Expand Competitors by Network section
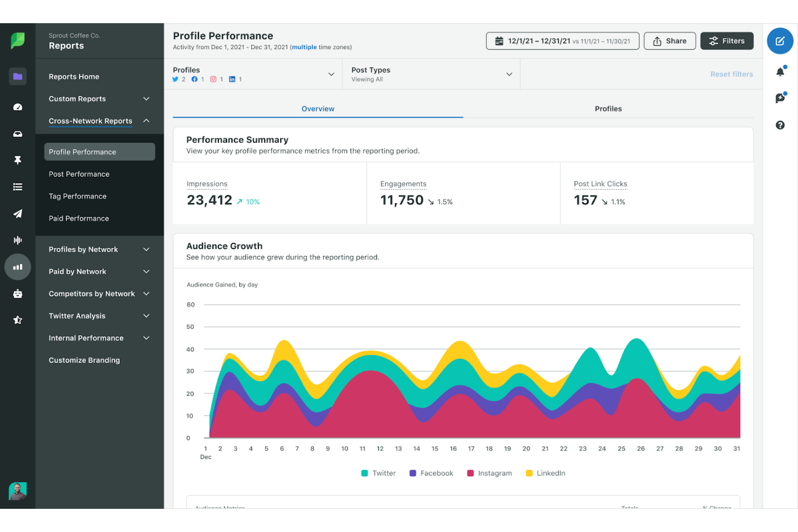 (x=99, y=294)
